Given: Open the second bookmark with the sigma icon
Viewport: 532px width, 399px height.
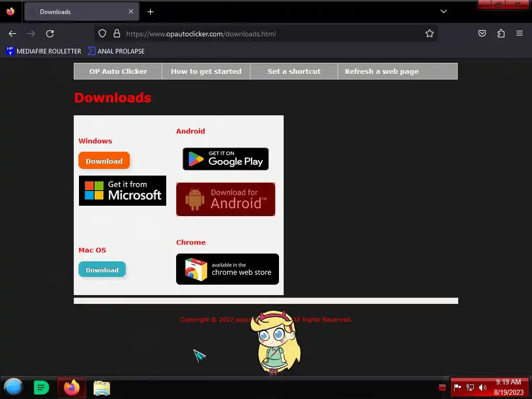Looking at the screenshot, I should (x=116, y=51).
